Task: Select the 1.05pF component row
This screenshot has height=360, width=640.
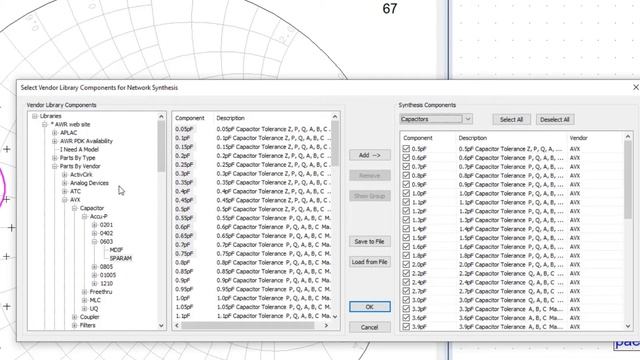Action: [x=252, y=307]
